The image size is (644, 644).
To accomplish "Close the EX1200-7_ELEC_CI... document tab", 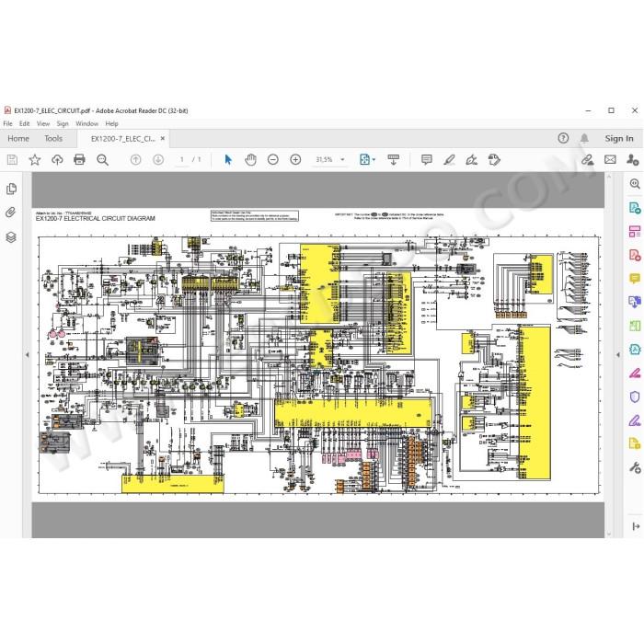I will pyautogui.click(x=163, y=139).
